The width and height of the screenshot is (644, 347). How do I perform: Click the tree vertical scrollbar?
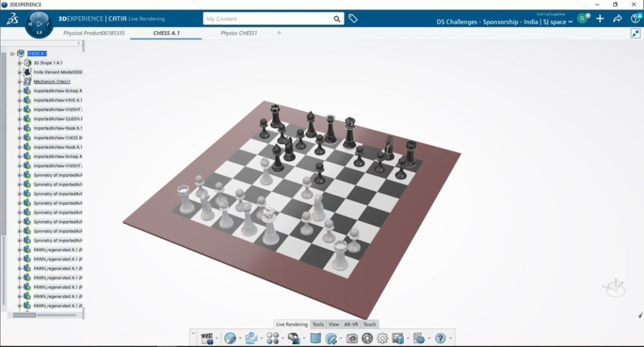[4, 144]
